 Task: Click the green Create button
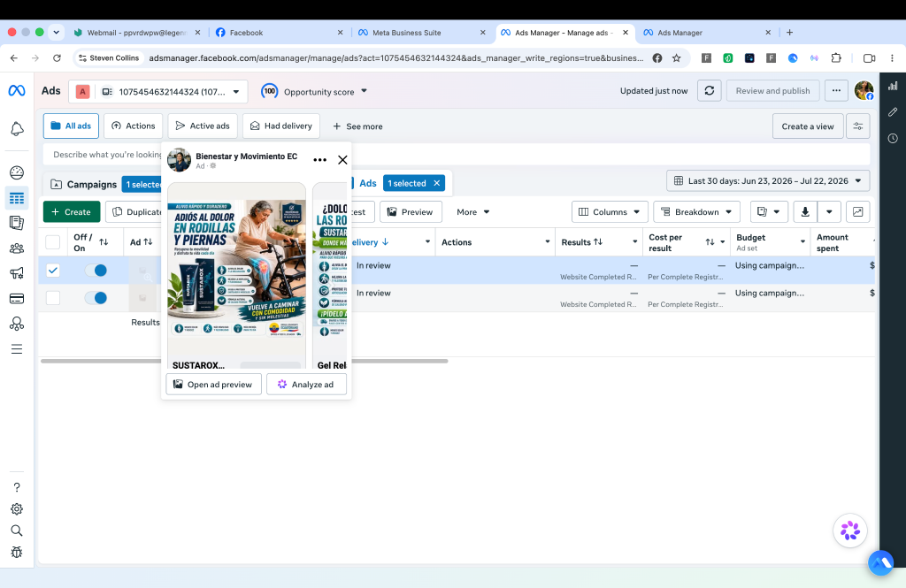coord(72,212)
